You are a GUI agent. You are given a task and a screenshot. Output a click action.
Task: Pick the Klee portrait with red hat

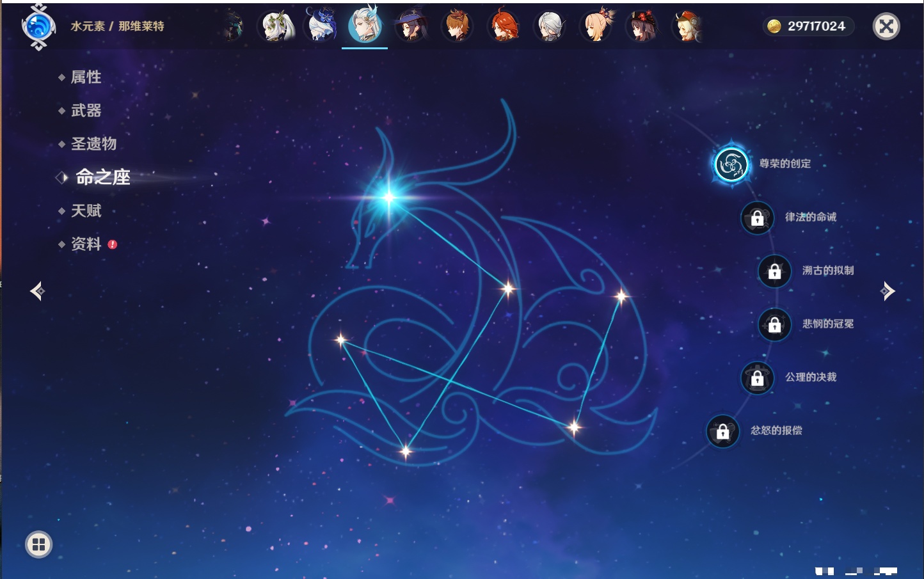[688, 27]
